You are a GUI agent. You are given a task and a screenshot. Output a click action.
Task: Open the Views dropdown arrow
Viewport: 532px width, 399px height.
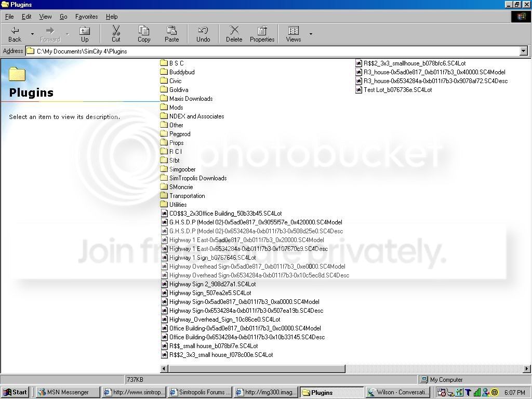click(x=311, y=34)
